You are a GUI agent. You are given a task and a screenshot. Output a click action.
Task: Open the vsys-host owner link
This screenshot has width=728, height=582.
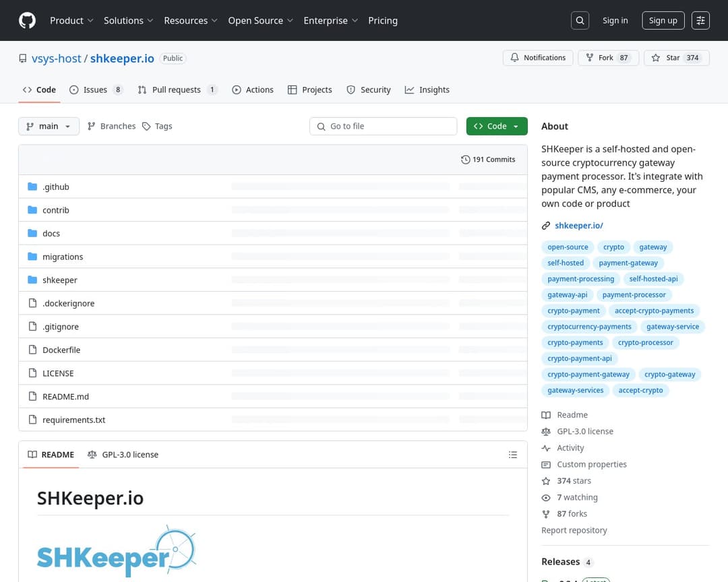click(56, 59)
